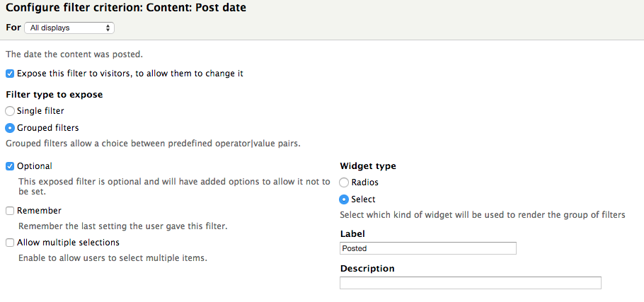Screen dimensions: 644x302
Task: Click "Enable to allow users to select" help text
Action: point(113,258)
